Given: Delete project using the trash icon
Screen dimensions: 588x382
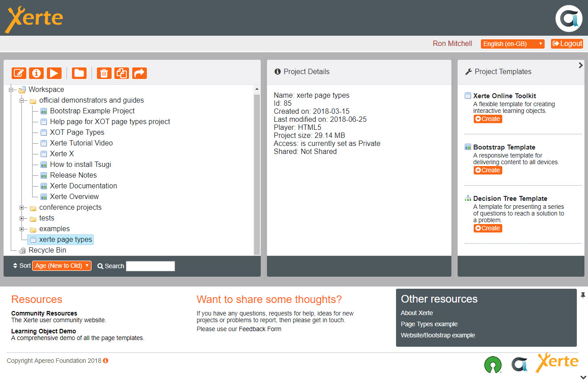Looking at the screenshot, I should pos(104,73).
